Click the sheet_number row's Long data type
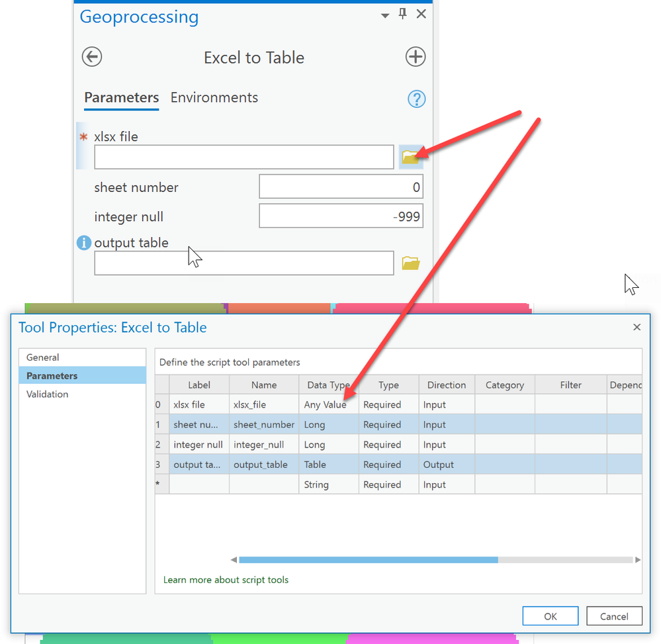The height and width of the screenshot is (644, 661). coord(329,424)
